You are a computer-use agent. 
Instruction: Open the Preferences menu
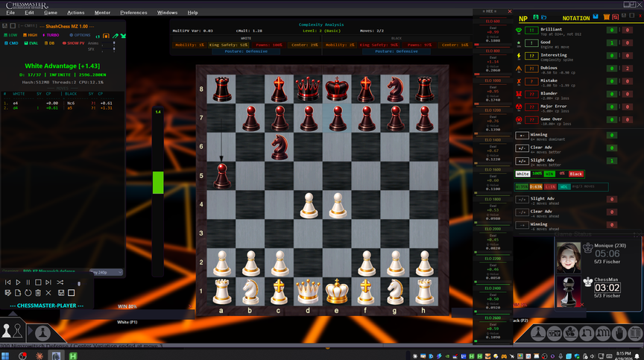[x=133, y=13]
